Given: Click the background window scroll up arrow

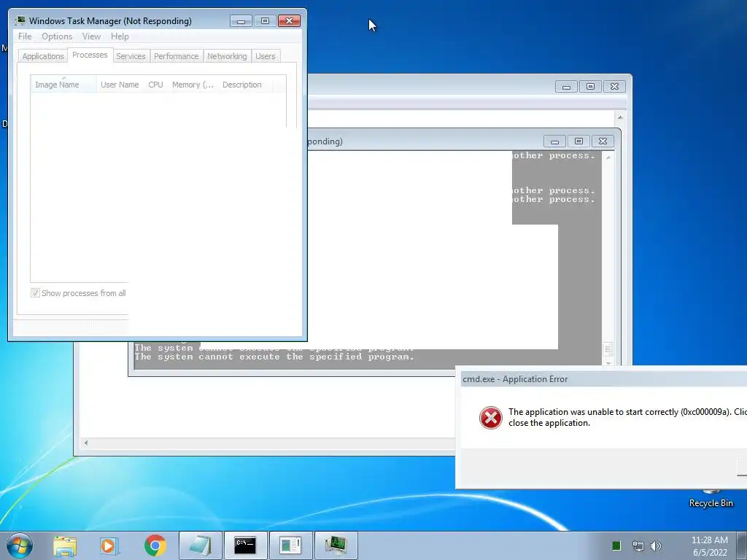Looking at the screenshot, I should point(620,117).
